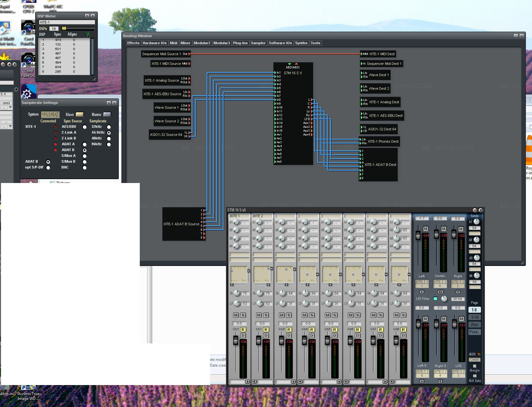Click the arrow at bottom of XITE 2 strip
The width and height of the screenshot is (532, 407).
254,382
